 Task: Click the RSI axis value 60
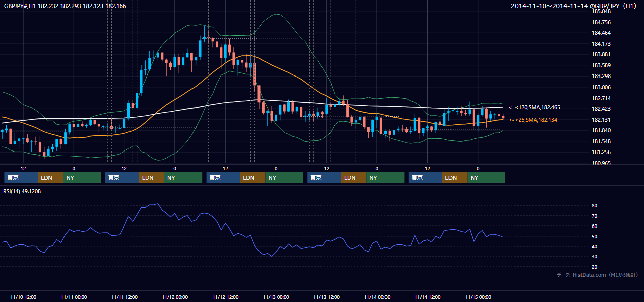point(595,226)
